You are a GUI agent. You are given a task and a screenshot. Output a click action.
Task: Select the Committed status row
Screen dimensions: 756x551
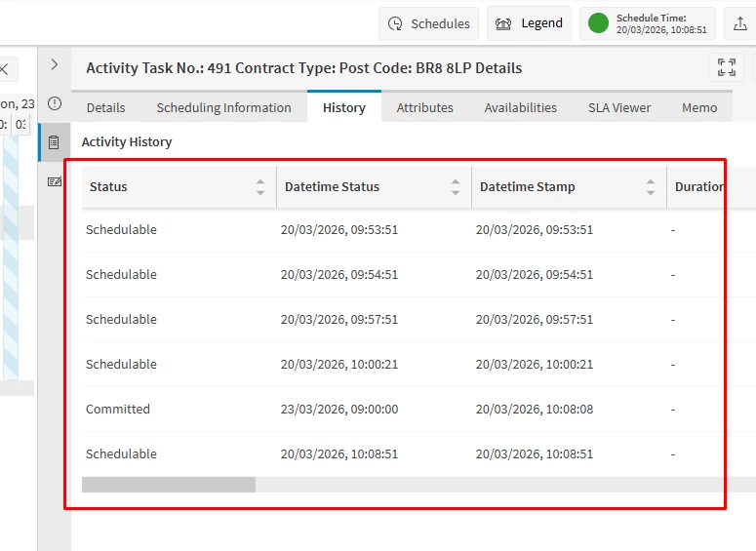(118, 410)
